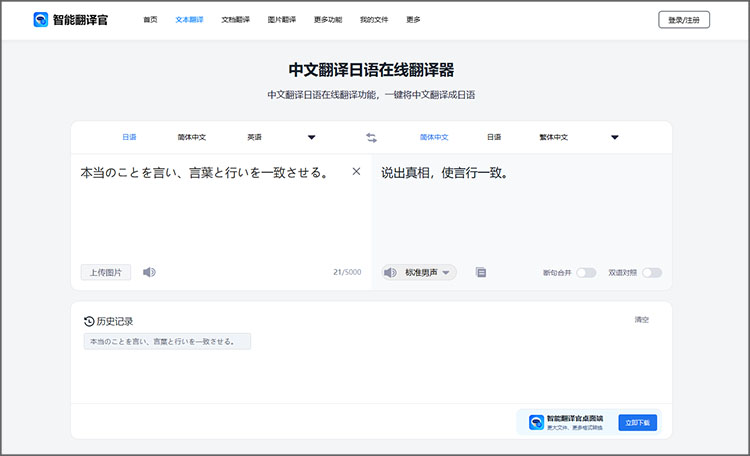Click 上传图片 button
The height and width of the screenshot is (456, 750).
tap(106, 272)
